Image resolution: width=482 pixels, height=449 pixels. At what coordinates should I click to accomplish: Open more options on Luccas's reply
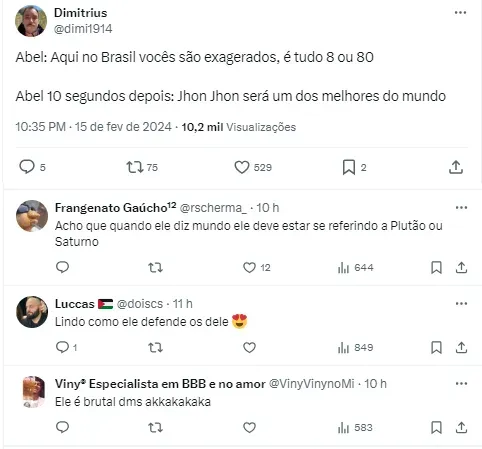tap(461, 304)
